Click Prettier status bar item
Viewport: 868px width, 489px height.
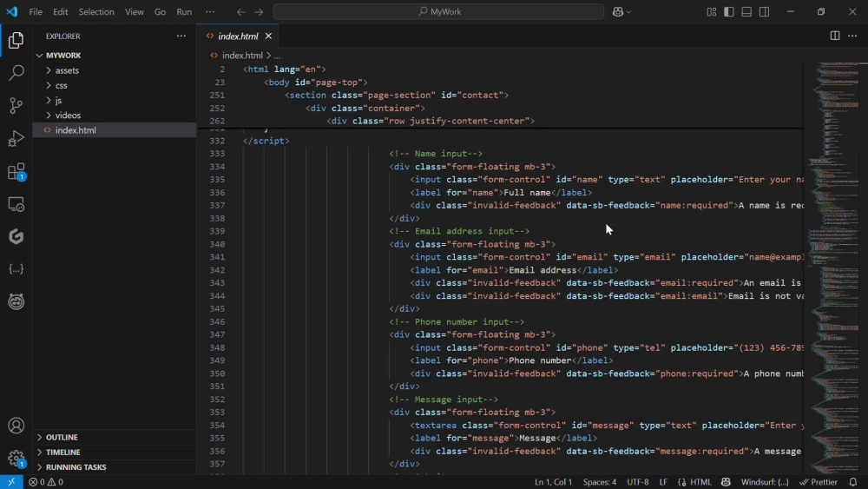(819, 482)
